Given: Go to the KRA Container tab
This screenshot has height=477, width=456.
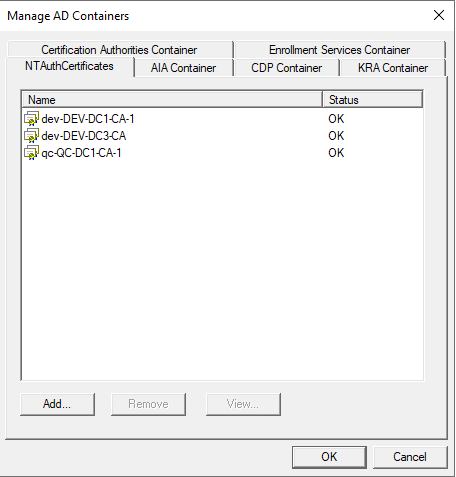Looking at the screenshot, I should coord(393,68).
